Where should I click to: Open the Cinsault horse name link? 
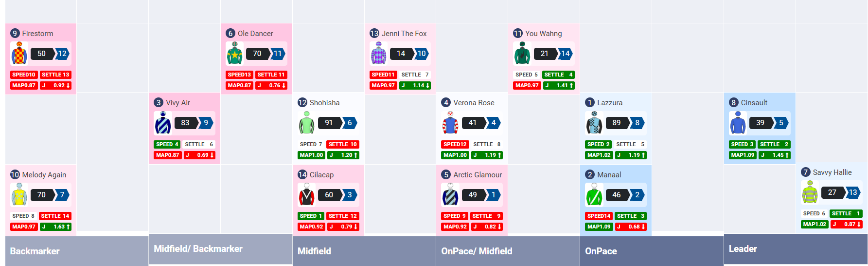(x=754, y=103)
